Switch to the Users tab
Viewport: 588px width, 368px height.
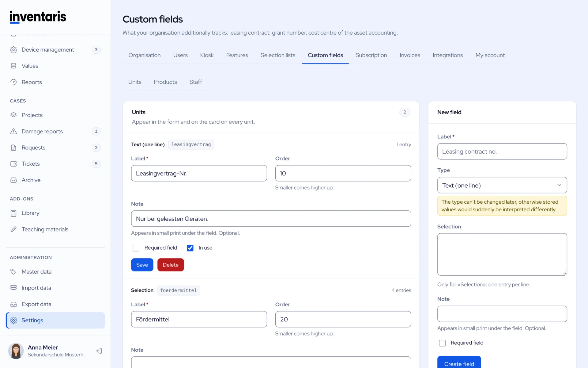pyautogui.click(x=180, y=55)
